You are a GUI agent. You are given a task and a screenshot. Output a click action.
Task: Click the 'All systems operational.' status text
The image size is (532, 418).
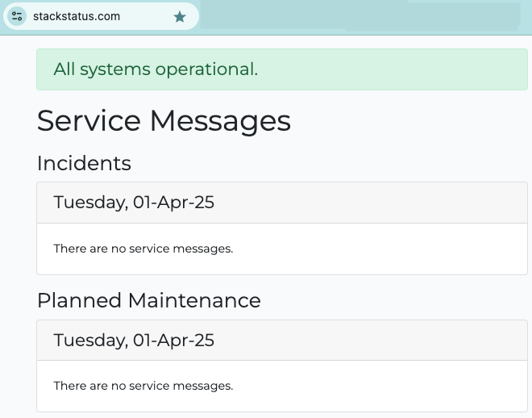tap(156, 69)
